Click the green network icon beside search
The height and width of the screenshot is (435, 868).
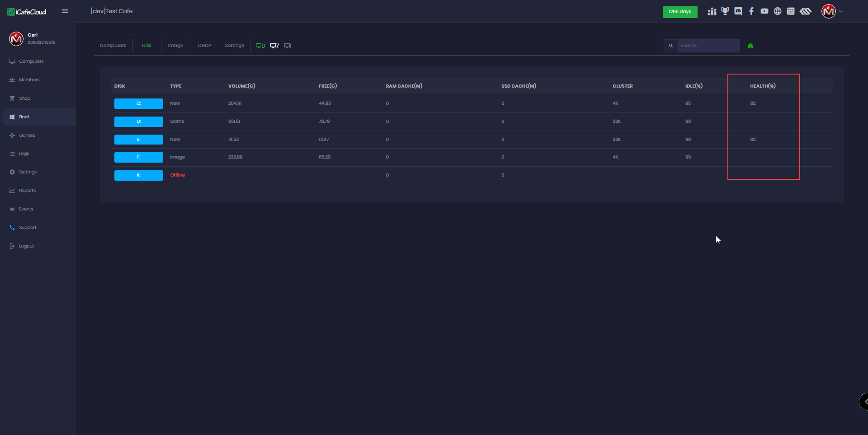(x=750, y=45)
